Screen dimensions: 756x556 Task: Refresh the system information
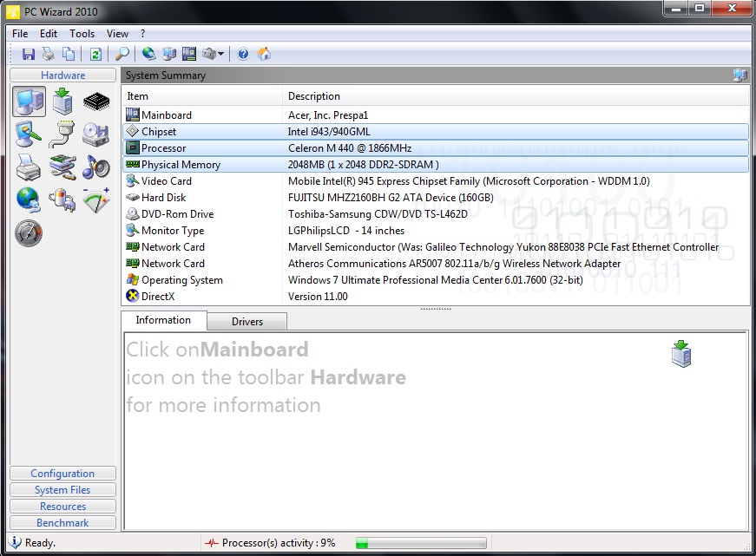pyautogui.click(x=95, y=54)
